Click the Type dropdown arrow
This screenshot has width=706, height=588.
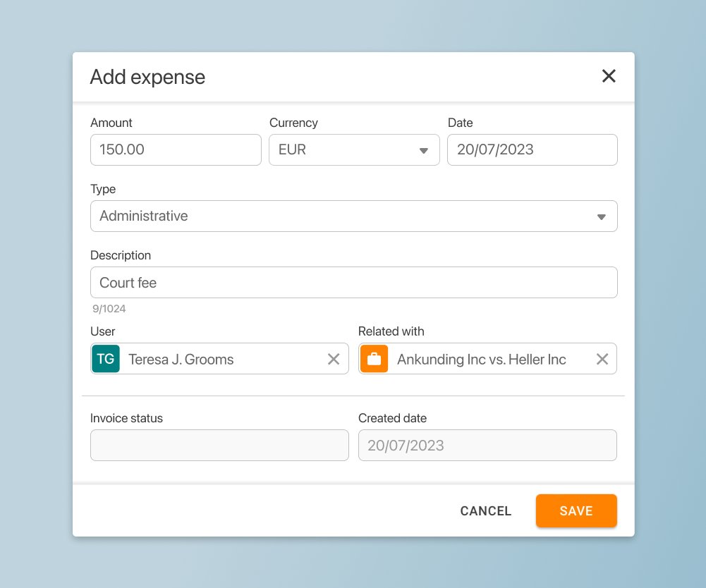point(601,217)
